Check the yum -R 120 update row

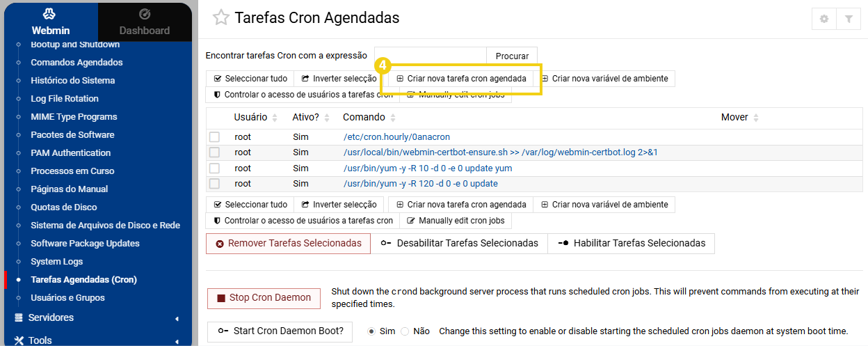215,184
